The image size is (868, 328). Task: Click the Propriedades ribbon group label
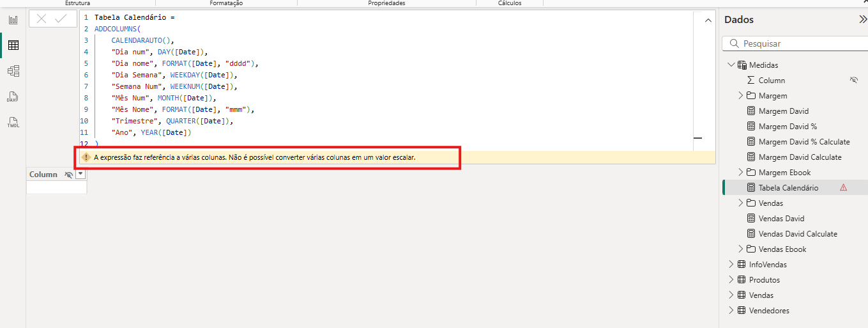(x=386, y=3)
